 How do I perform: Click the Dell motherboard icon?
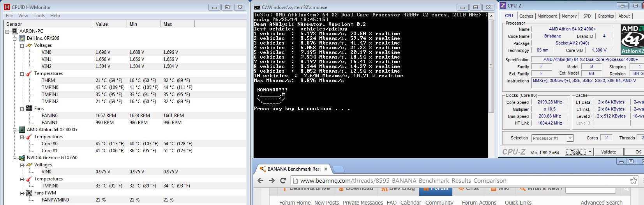click(x=22, y=38)
